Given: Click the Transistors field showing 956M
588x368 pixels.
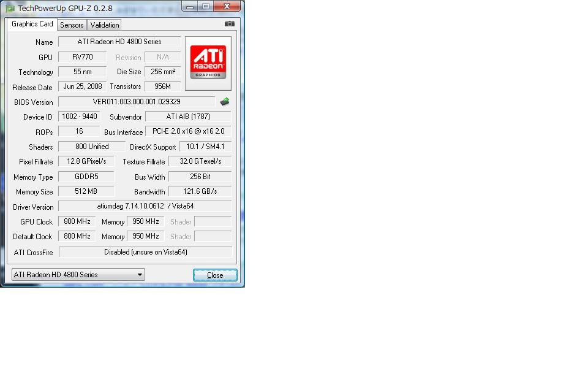Looking at the screenshot, I should click(163, 86).
